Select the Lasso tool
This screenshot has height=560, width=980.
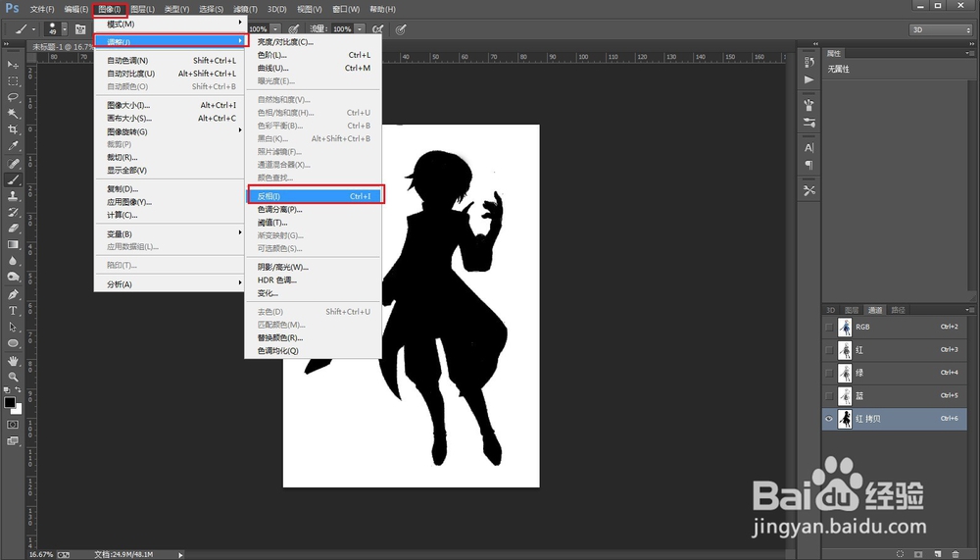pos(13,98)
